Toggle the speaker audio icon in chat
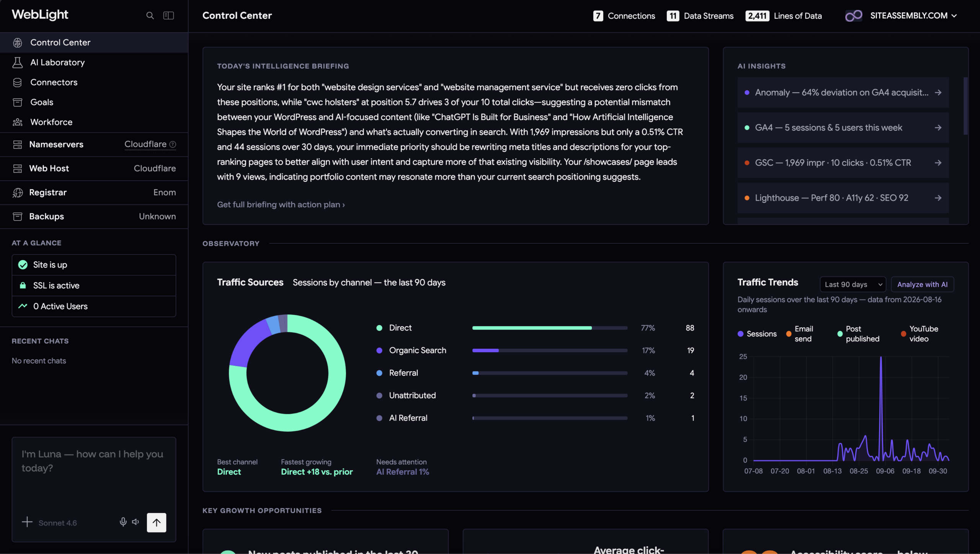This screenshot has width=980, height=554. click(x=136, y=522)
